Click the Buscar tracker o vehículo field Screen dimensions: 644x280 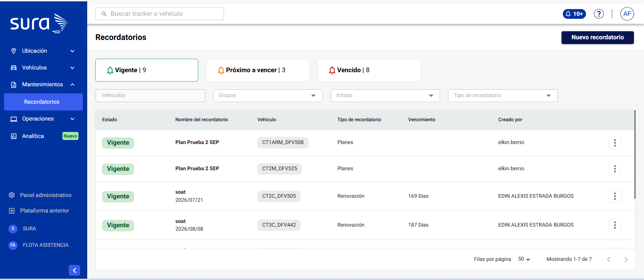pos(160,14)
